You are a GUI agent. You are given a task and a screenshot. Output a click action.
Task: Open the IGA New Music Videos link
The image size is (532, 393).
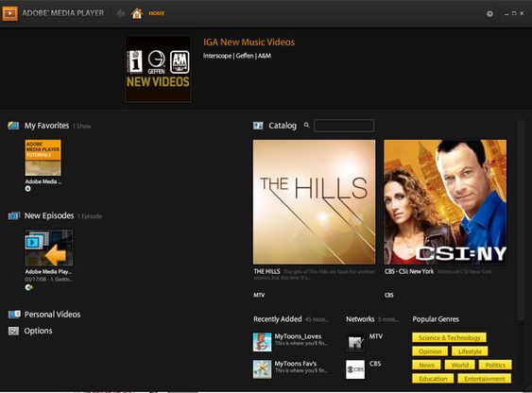point(249,43)
